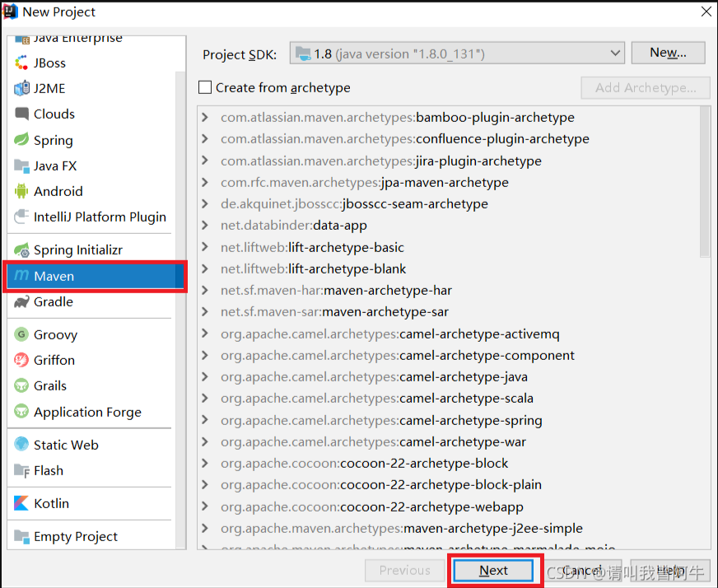The width and height of the screenshot is (718, 588).
Task: Click the IntelliJ logo in title bar
Action: [10, 12]
